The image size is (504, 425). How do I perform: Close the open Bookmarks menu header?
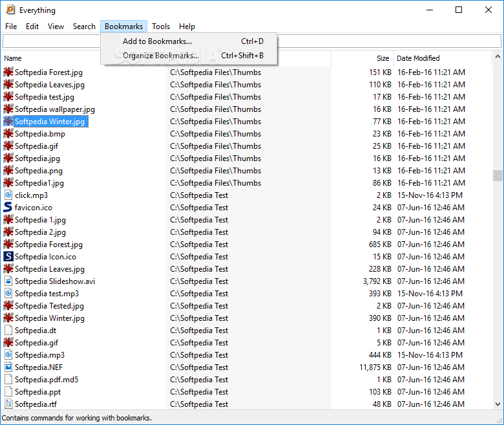pyautogui.click(x=124, y=27)
